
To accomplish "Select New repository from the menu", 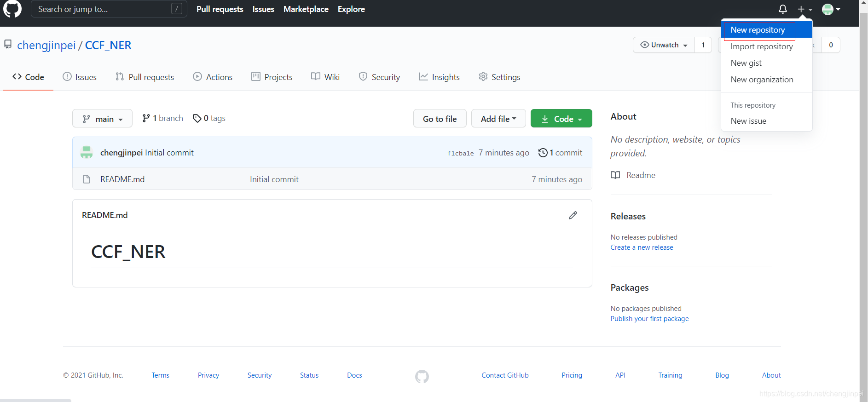I will coord(767,30).
